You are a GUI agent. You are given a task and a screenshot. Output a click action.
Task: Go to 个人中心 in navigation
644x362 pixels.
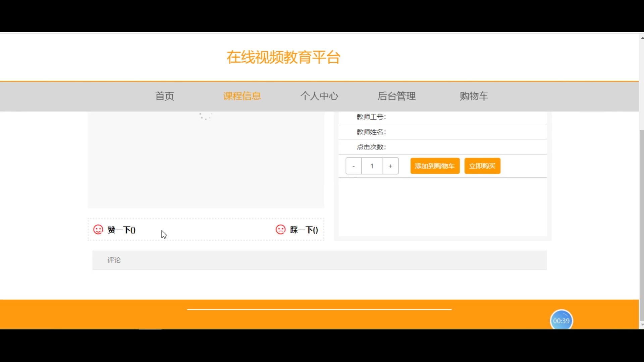pyautogui.click(x=319, y=96)
